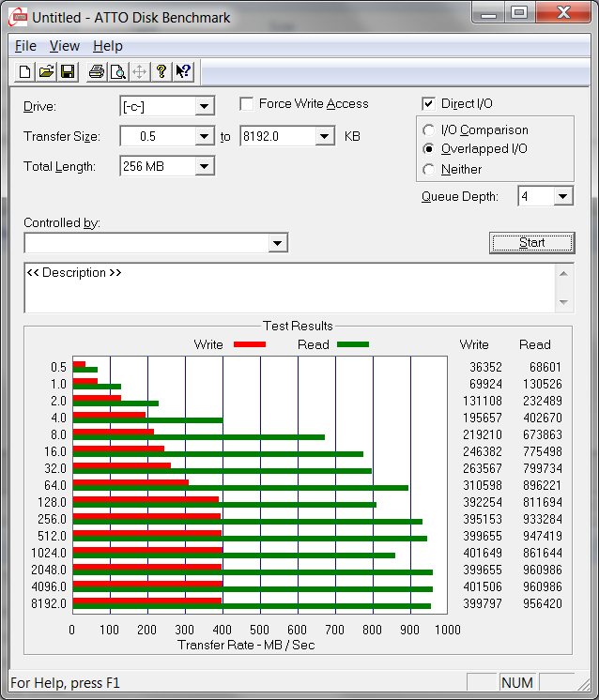Click the 8192.0 row label in chart
This screenshot has height=700, width=599.
49,603
